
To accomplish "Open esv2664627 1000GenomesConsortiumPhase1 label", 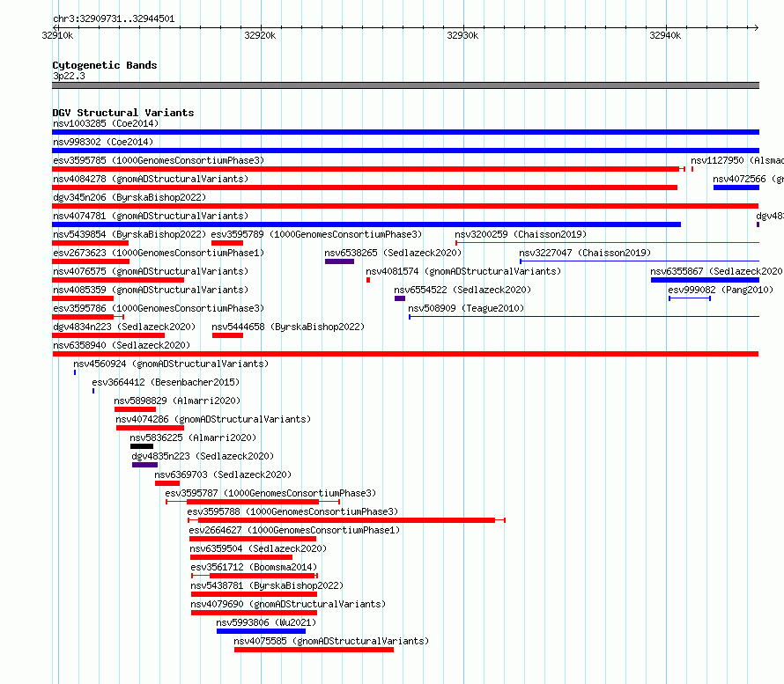I will click(294, 530).
